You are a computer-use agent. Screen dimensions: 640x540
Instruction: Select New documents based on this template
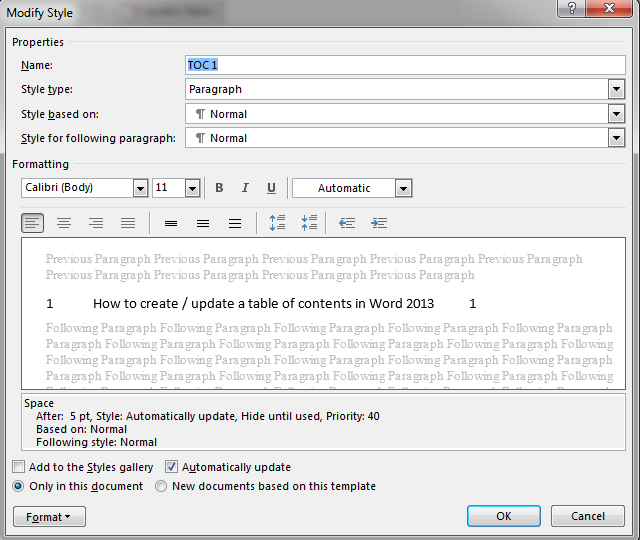click(x=162, y=486)
